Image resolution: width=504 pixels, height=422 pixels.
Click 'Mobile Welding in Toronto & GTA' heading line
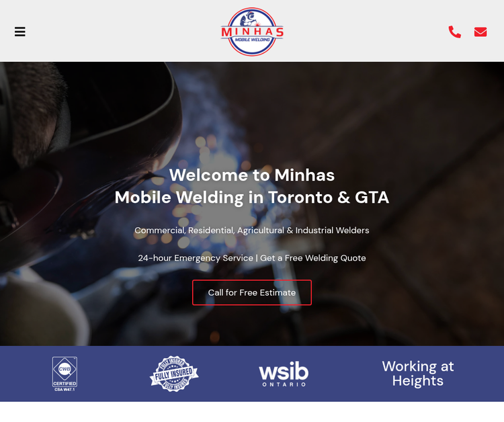(x=252, y=197)
